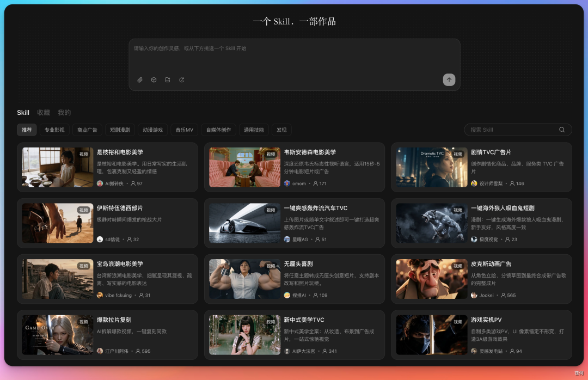Open the 新中式美学TVC thumbnail
588x380 pixels.
[244, 335]
